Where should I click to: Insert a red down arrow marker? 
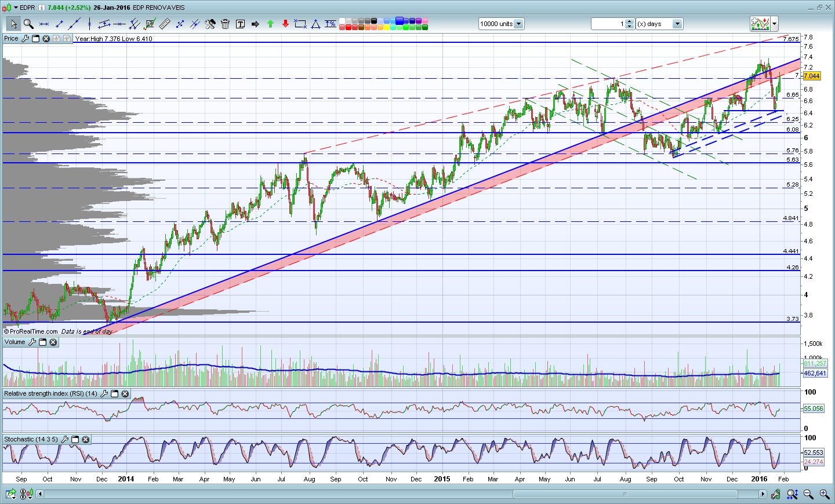pyautogui.click(x=285, y=24)
